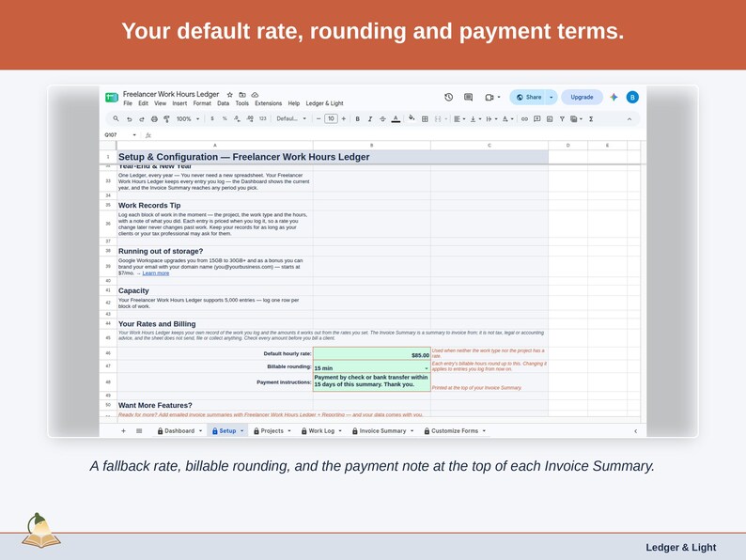Activate the paint format tool
Viewport: 746px width, 560px height.
pos(166,119)
